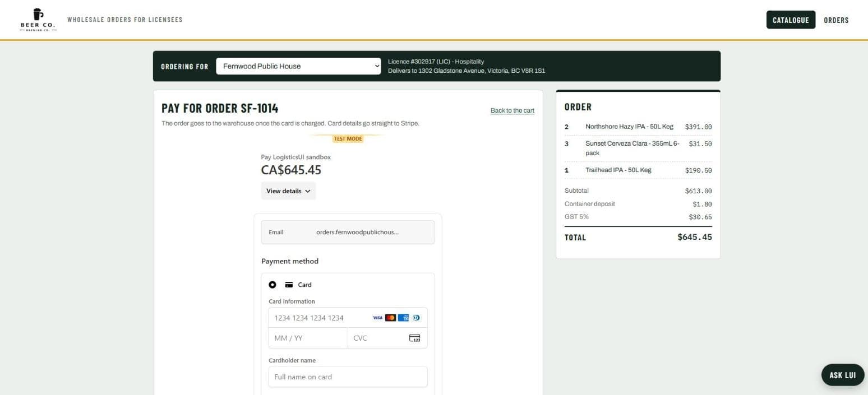
Task: Click the card icon beside Card label
Action: pos(289,285)
